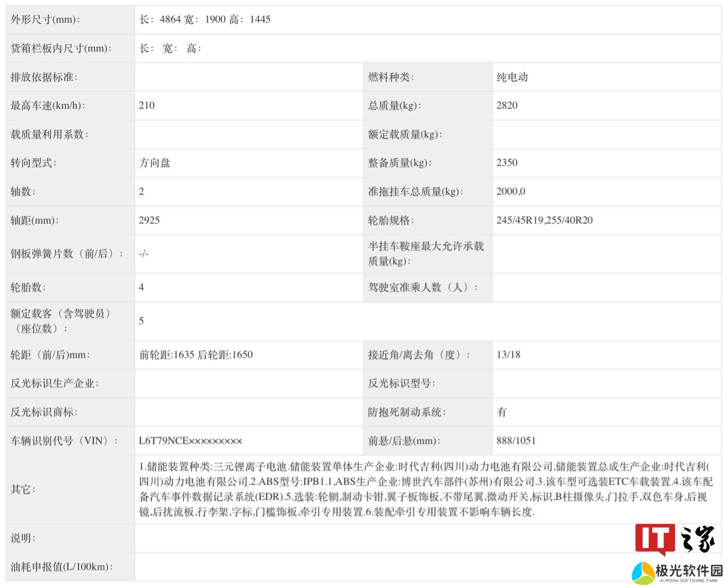This screenshot has width=728, height=586.
Task: Click the 防抱死制动系统 label cell
Action: coord(406,413)
